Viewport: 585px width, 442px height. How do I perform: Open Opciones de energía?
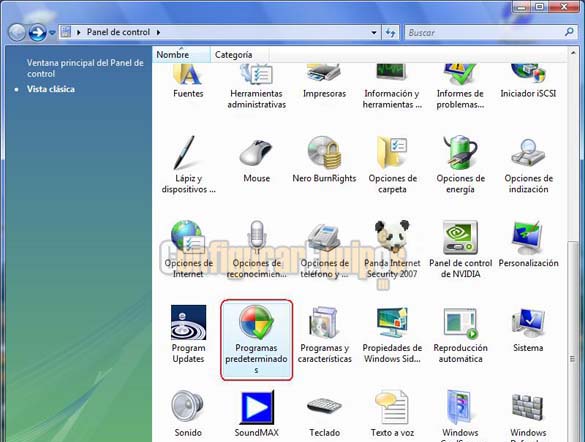(460, 165)
